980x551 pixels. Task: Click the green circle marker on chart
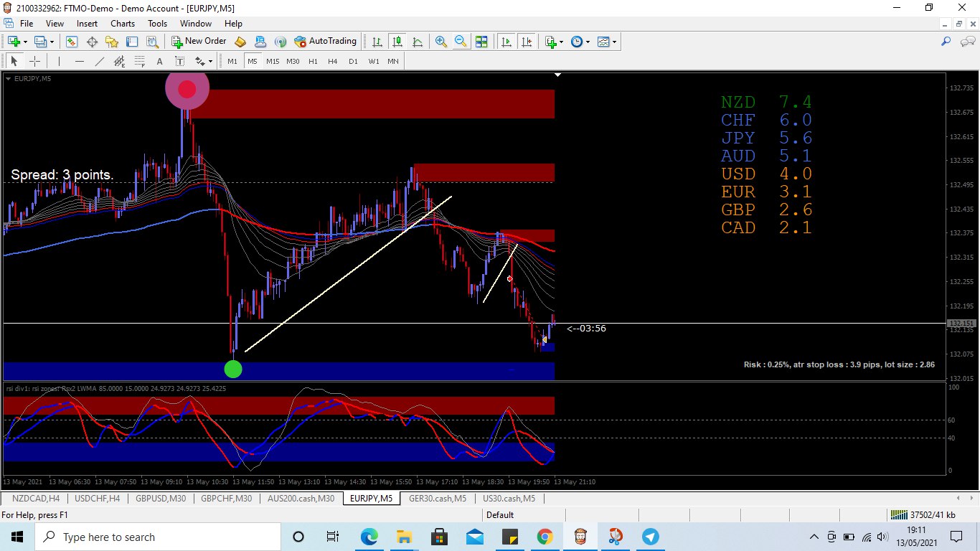(233, 369)
